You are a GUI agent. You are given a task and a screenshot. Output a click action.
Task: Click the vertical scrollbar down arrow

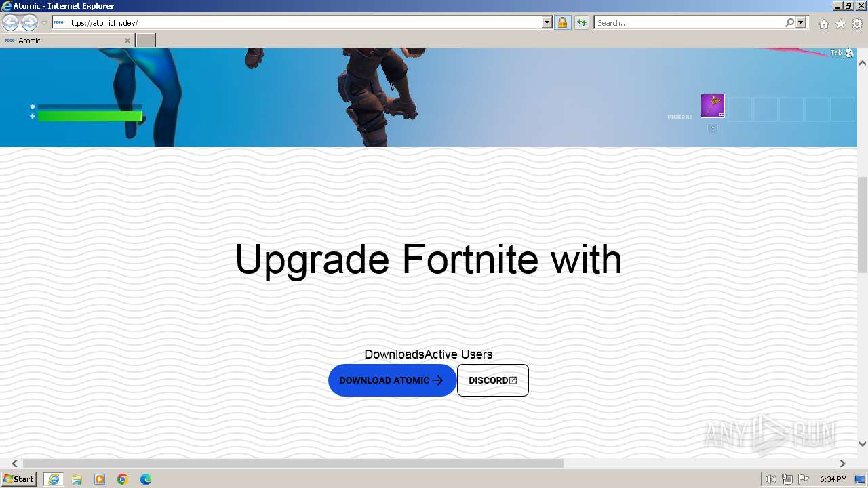point(863,444)
